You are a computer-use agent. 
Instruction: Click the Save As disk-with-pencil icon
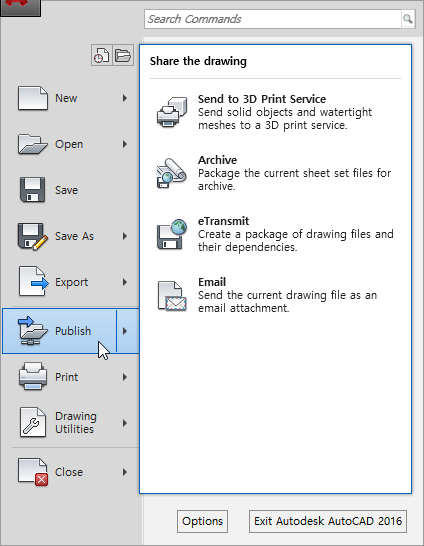(x=33, y=236)
